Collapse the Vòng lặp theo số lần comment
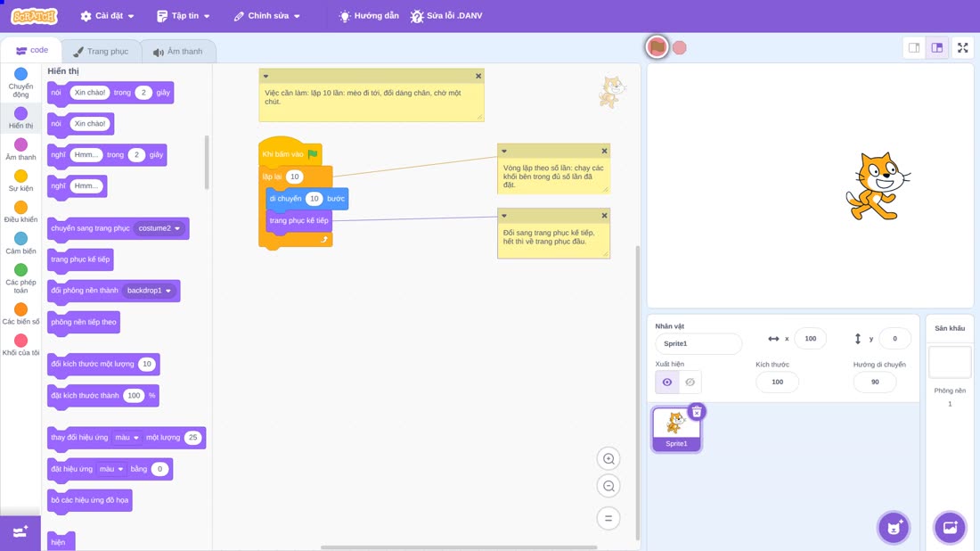Image resolution: width=980 pixels, height=551 pixels. tap(503, 151)
